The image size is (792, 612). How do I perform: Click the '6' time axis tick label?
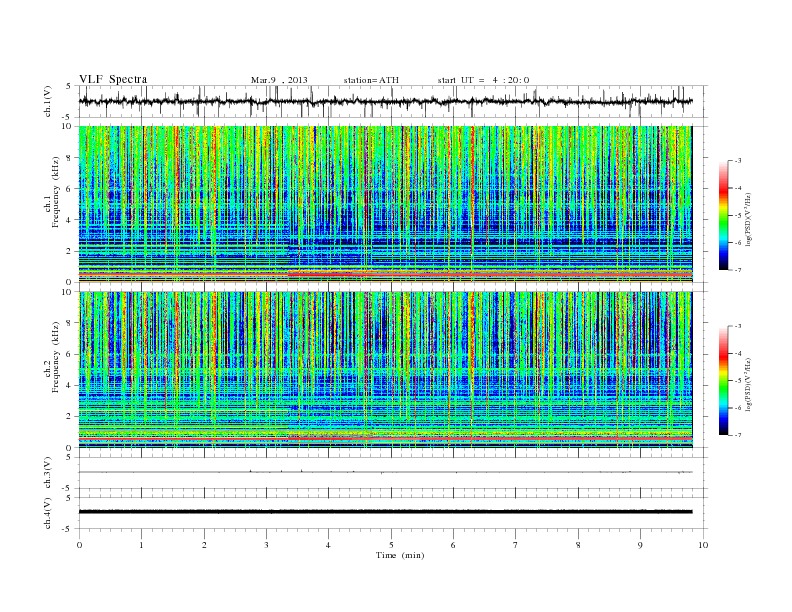pos(453,545)
